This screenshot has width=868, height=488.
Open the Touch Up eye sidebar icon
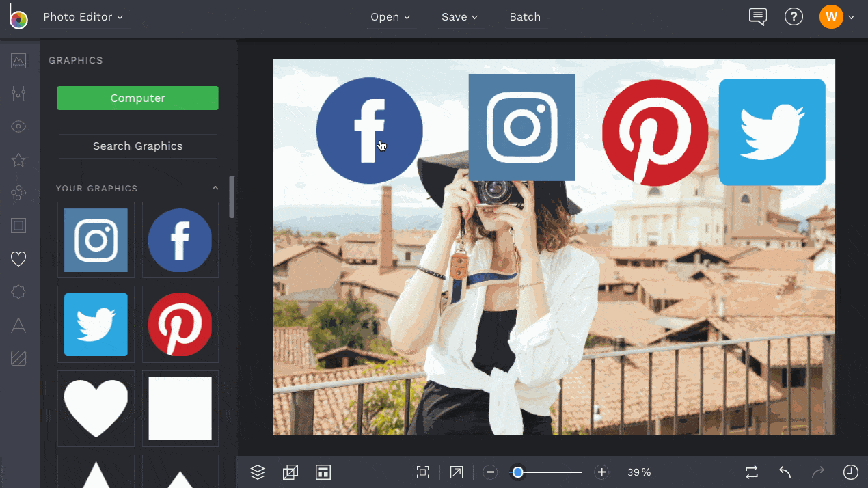[18, 126]
